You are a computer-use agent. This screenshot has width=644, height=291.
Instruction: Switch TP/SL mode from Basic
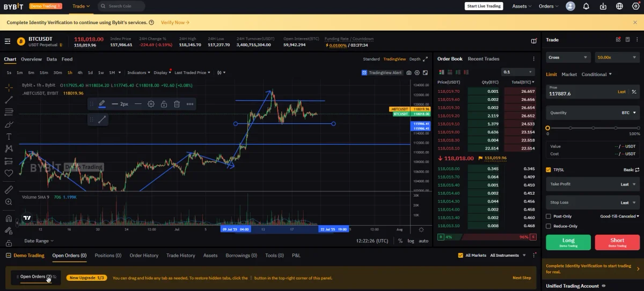[x=631, y=170]
